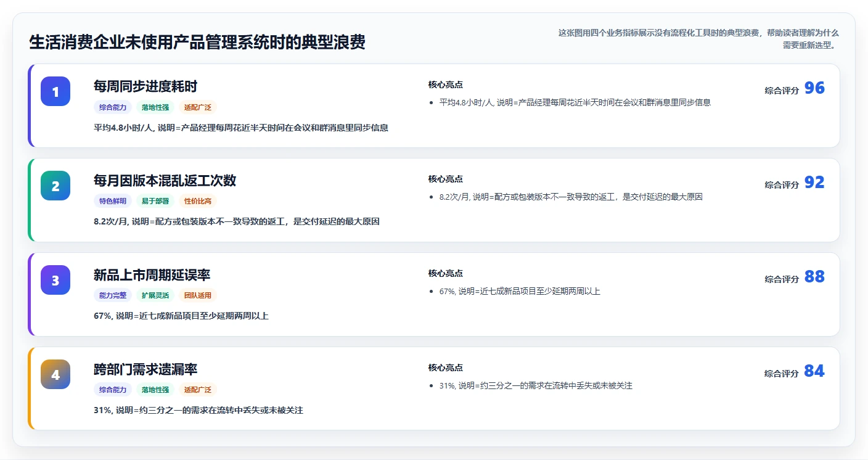Click the 67% bullet under 核心亮点
The width and height of the screenshot is (868, 460).
(x=520, y=291)
